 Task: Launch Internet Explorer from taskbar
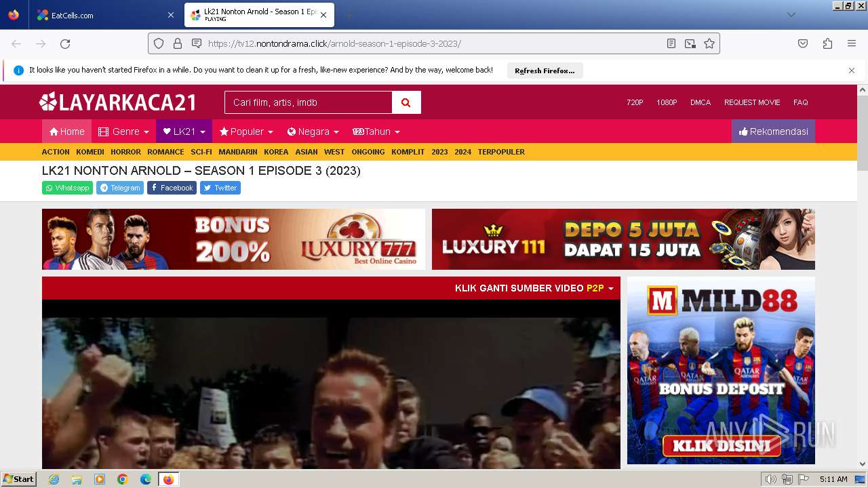54,479
